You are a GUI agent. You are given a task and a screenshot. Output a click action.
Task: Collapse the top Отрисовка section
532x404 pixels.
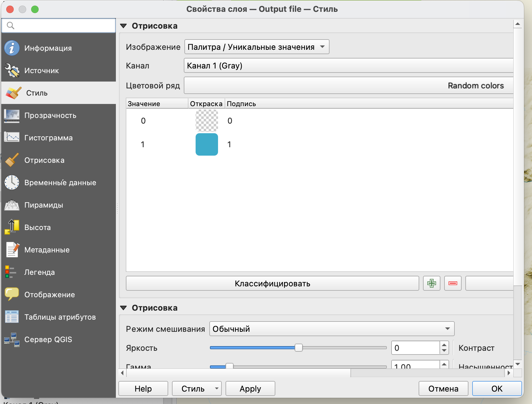pos(124,26)
